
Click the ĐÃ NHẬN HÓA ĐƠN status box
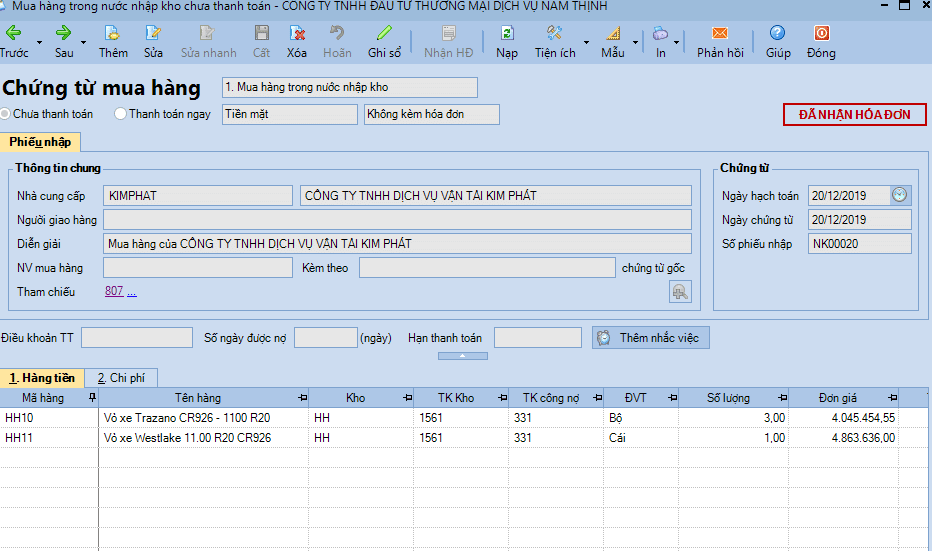pos(855,115)
